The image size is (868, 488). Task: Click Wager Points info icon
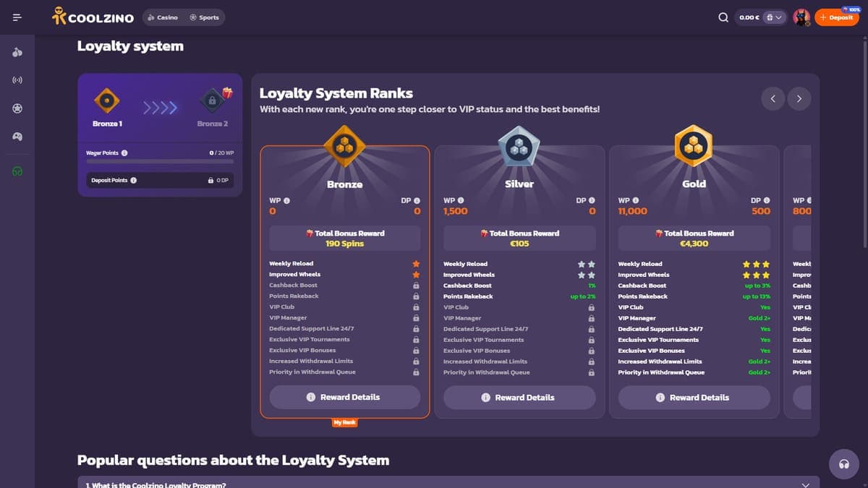tap(125, 153)
